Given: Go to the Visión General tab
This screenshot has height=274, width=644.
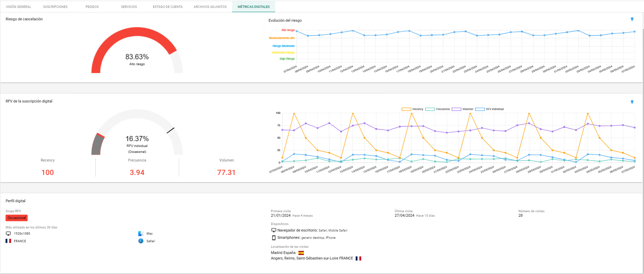Looking at the screenshot, I should click(x=18, y=7).
